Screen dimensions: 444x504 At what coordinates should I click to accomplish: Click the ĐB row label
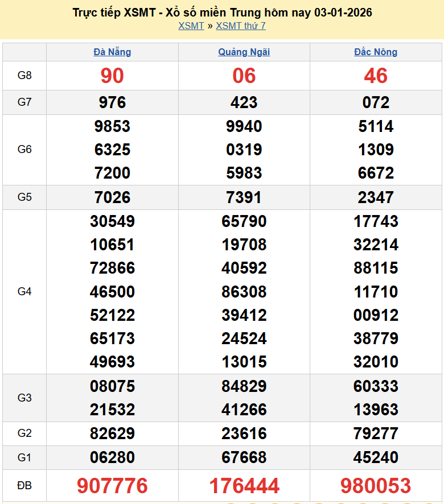(x=24, y=485)
